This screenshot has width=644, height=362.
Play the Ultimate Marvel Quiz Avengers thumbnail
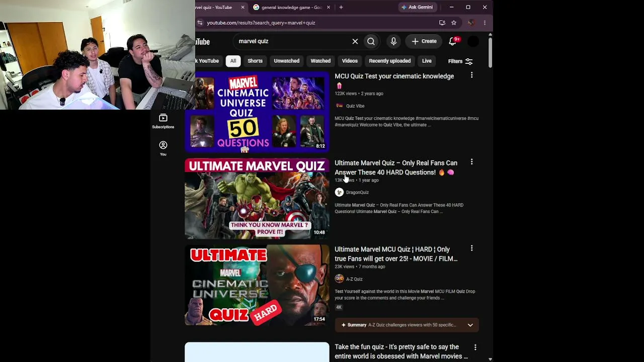tap(257, 199)
